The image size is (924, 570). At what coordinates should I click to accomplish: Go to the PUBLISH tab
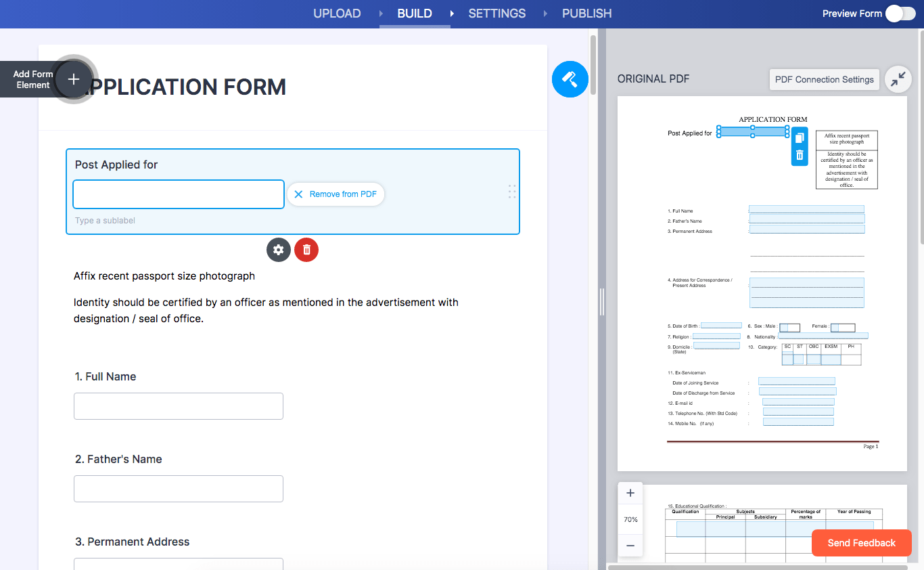pyautogui.click(x=586, y=13)
